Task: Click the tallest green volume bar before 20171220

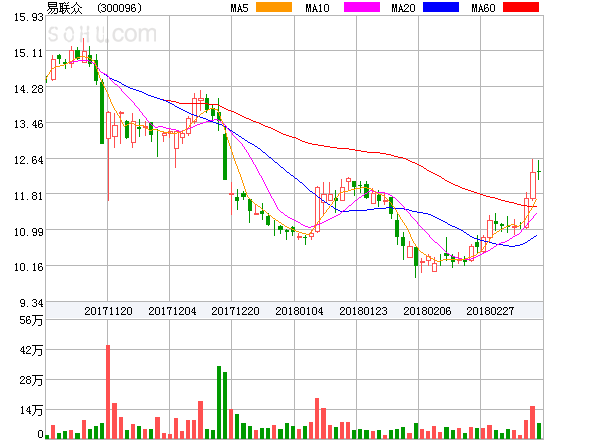Action: click(x=219, y=402)
